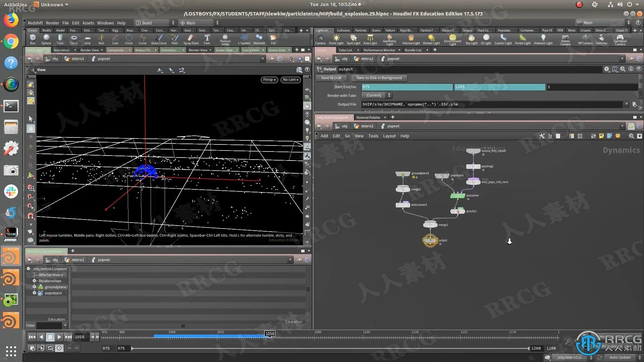Collapse the /obj/debris1/popnet tree
This screenshot has width=644, height=362.
[29, 269]
